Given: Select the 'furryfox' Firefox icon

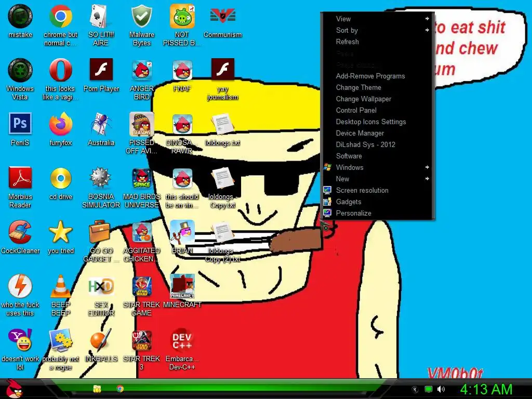Looking at the screenshot, I should coord(60,124).
